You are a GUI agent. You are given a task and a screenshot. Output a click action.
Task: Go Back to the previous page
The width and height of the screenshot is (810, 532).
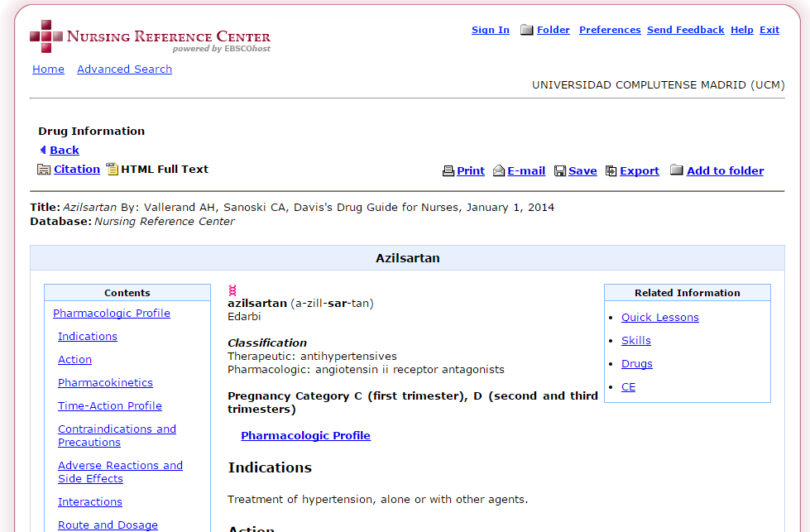tap(65, 151)
